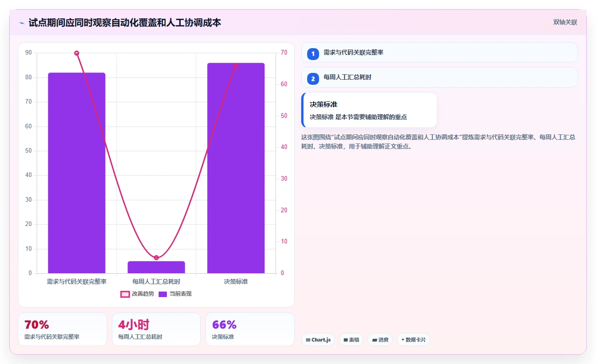
Task: Toggle the 当前表现 legend item
Action: pyautogui.click(x=175, y=294)
